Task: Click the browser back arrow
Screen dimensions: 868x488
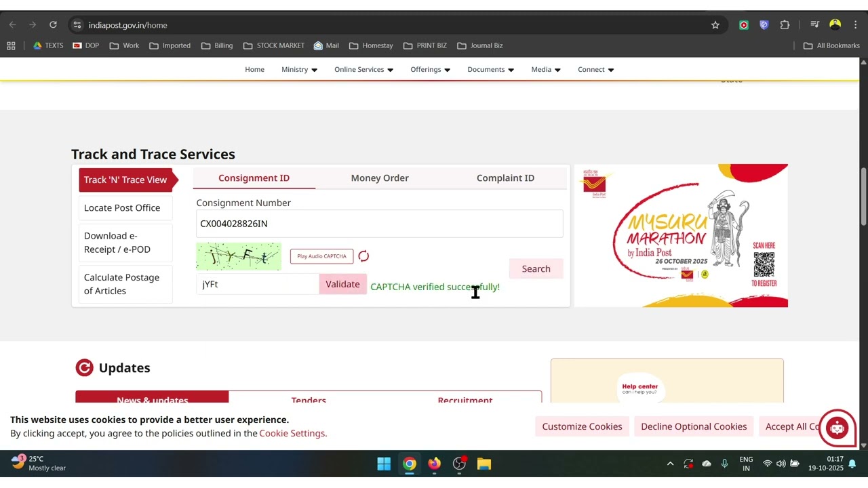Action: [x=12, y=25]
